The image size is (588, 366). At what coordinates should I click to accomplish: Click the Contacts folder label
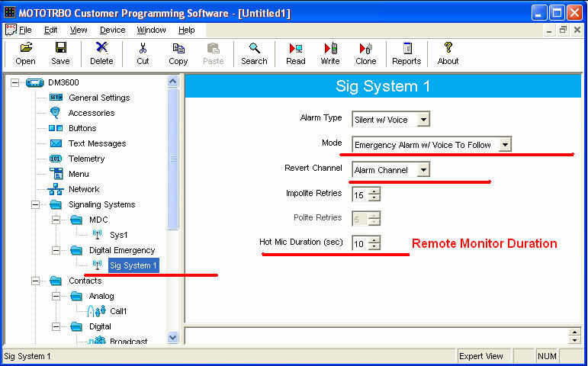click(x=85, y=281)
